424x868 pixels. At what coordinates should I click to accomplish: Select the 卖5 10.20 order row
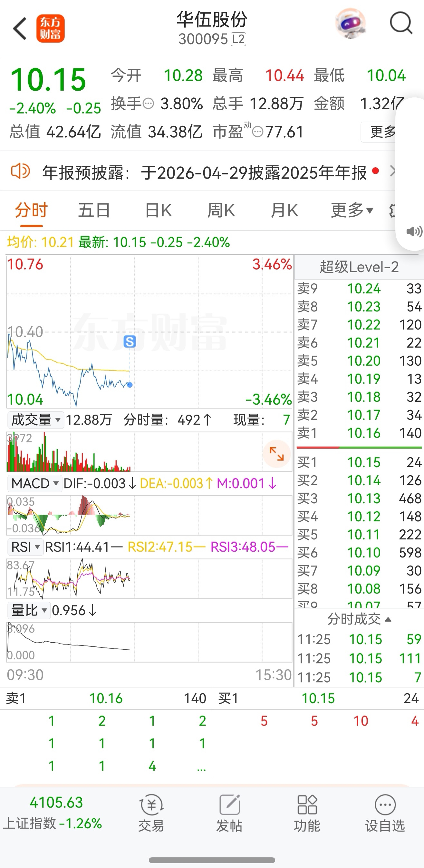tap(359, 361)
